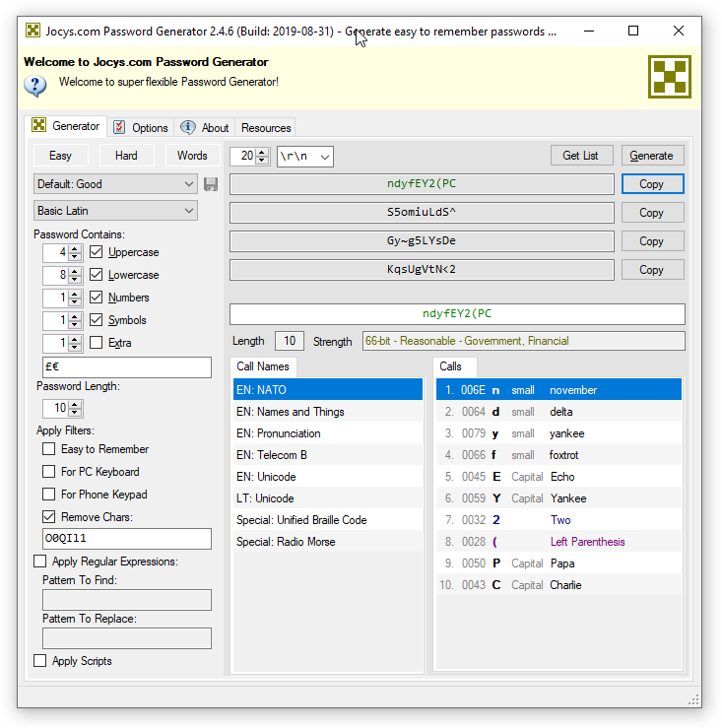The width and height of the screenshot is (722, 728).
Task: Select the delta row in Calls
Action: tap(558, 412)
